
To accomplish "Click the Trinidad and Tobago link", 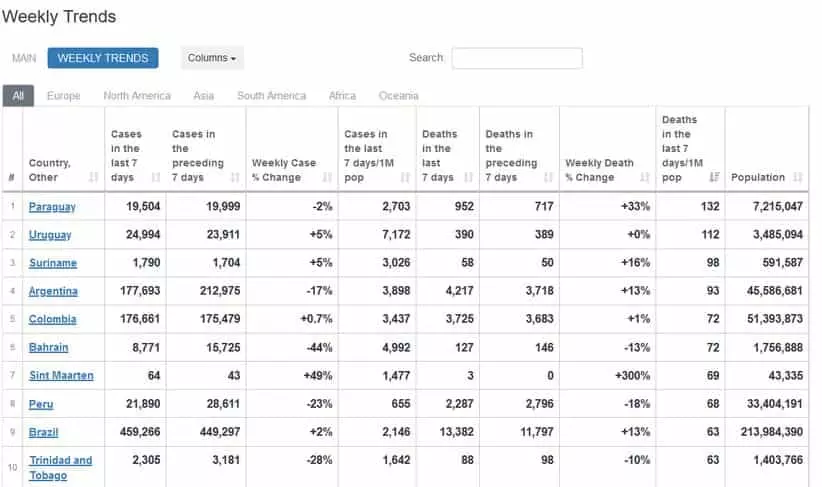I will point(60,467).
